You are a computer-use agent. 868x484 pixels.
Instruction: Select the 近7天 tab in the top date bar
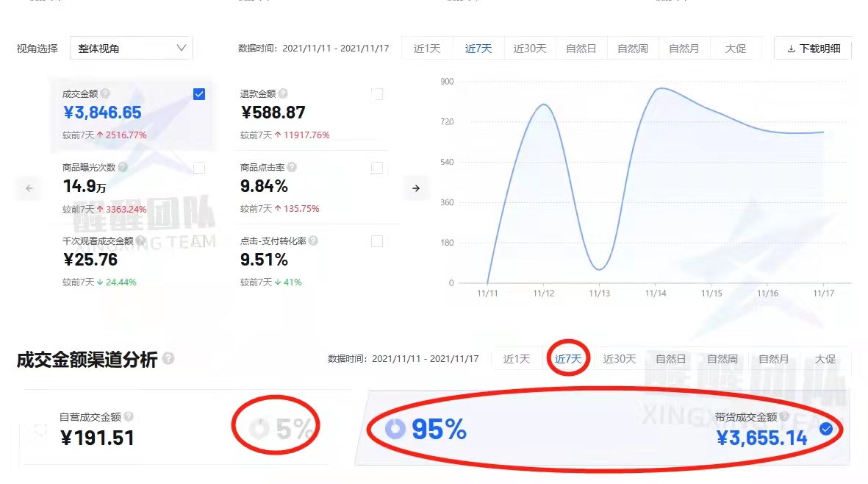[x=478, y=48]
